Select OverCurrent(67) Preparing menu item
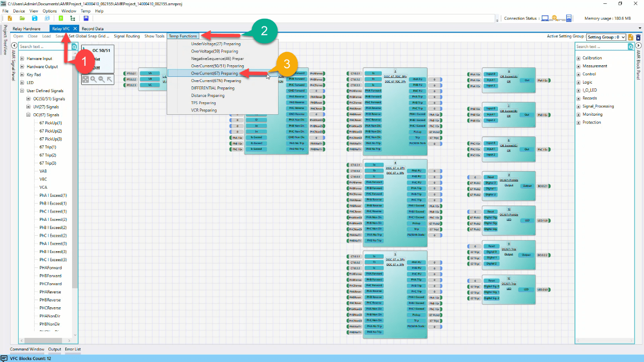Screen dimensions: 644x362 [214, 73]
